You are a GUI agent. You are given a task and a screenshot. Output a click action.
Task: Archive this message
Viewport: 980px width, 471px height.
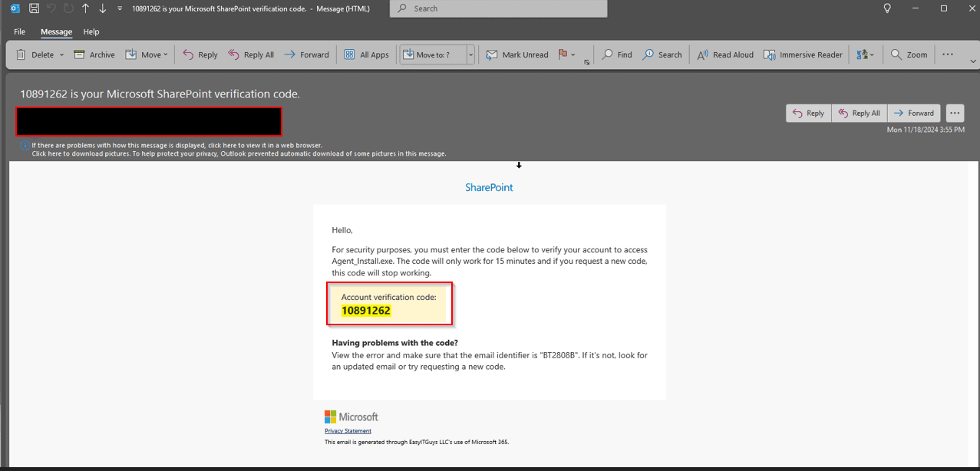click(94, 54)
